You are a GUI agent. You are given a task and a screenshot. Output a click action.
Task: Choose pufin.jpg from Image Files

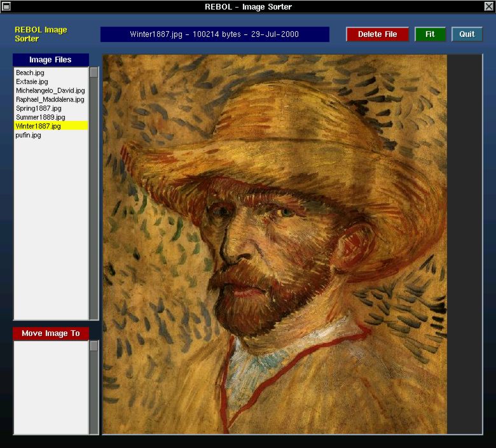pos(29,136)
